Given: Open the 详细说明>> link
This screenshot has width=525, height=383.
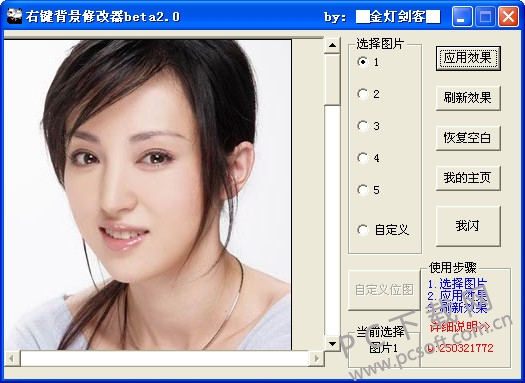Looking at the screenshot, I should tap(459, 326).
